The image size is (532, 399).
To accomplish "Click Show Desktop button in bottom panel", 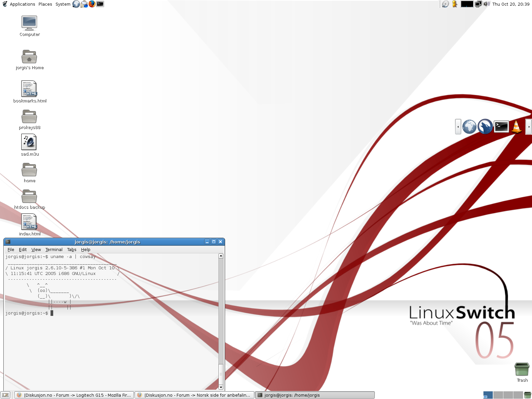I will point(5,395).
